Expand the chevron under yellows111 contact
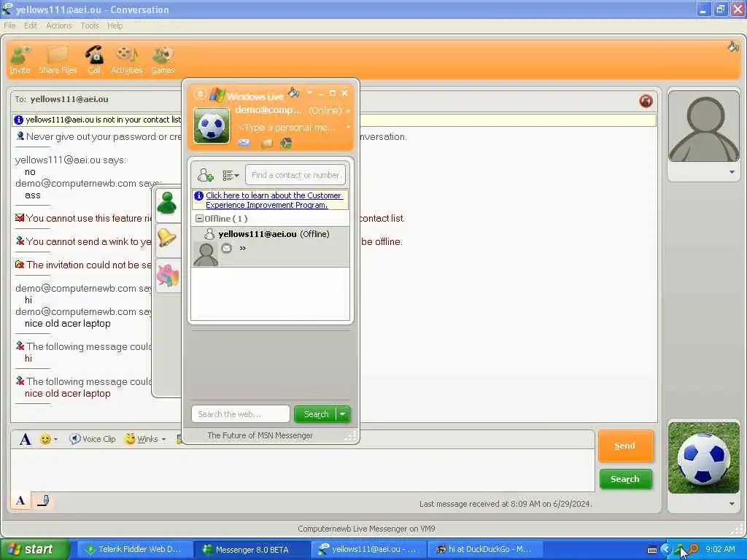This screenshot has height=560, width=747. pyautogui.click(x=242, y=248)
